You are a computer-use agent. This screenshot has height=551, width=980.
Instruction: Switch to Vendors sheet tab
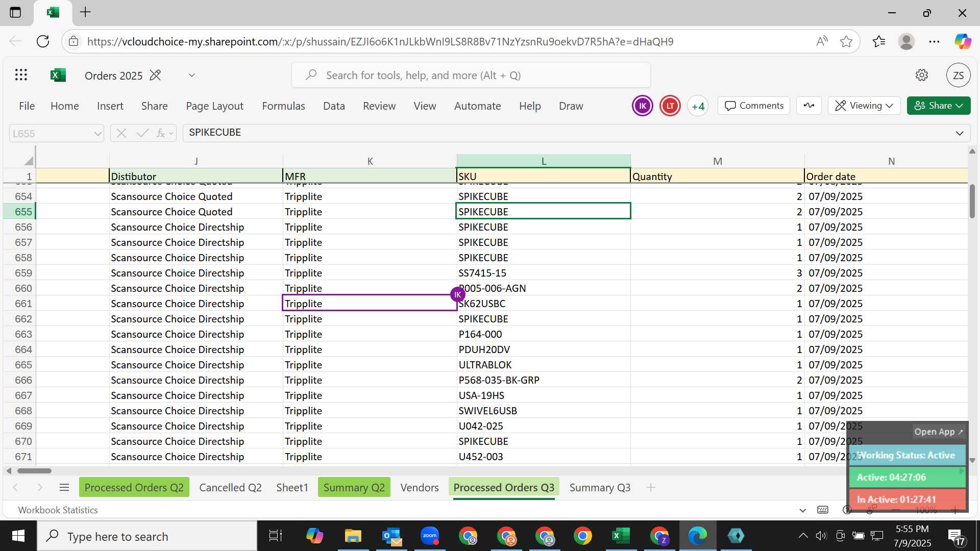click(420, 487)
